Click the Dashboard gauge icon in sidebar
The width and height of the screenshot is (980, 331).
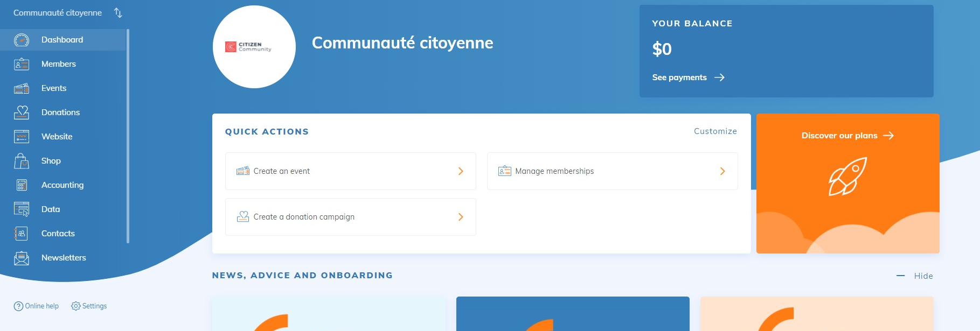[22, 40]
